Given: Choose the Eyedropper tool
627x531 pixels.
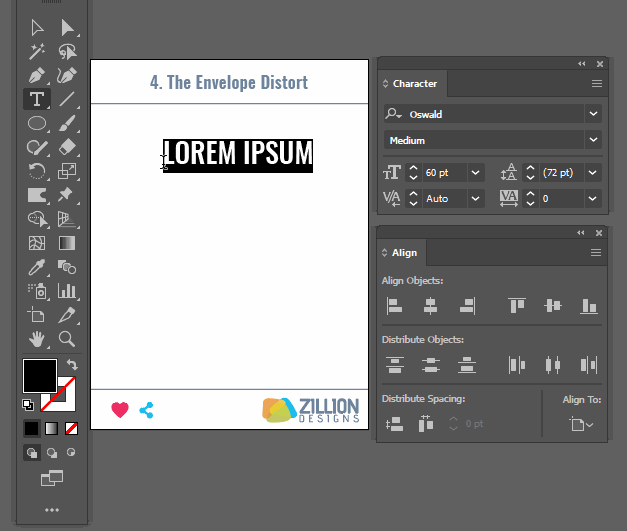Looking at the screenshot, I should 37,267.
